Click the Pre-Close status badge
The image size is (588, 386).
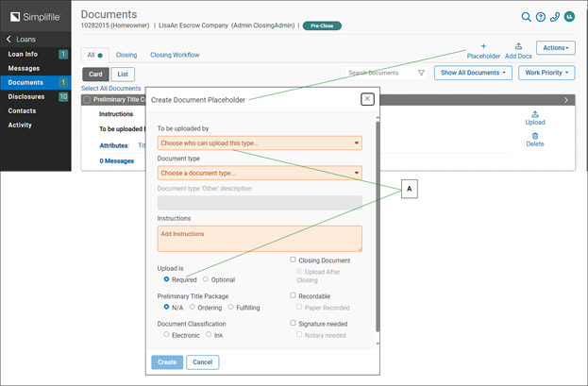(x=322, y=25)
